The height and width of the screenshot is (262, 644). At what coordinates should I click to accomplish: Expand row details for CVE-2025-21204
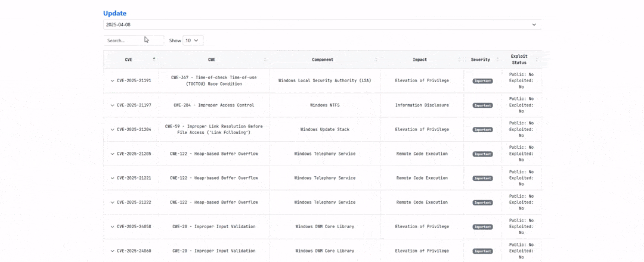pos(112,130)
